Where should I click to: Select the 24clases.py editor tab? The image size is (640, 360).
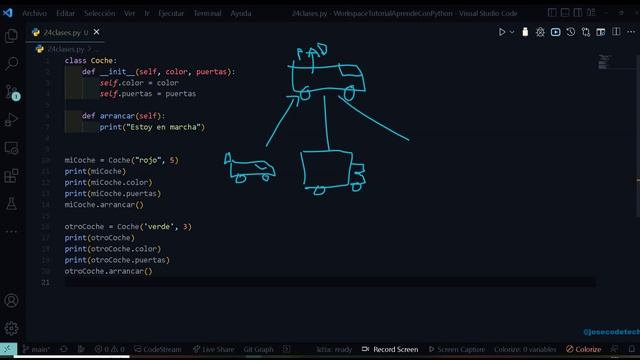65,32
